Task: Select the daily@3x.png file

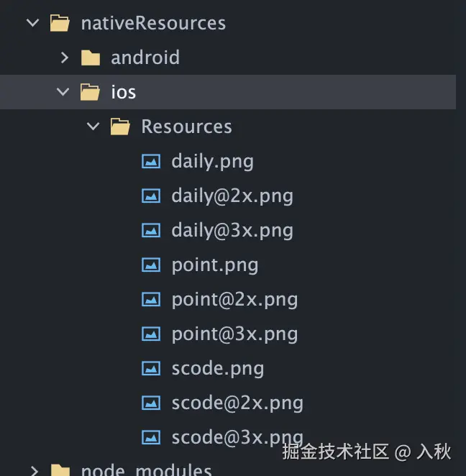Action: 232,230
